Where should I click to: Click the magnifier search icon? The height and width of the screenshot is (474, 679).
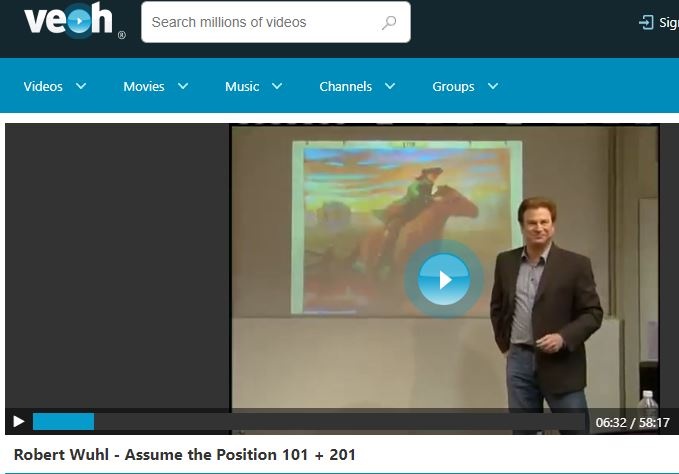[389, 22]
